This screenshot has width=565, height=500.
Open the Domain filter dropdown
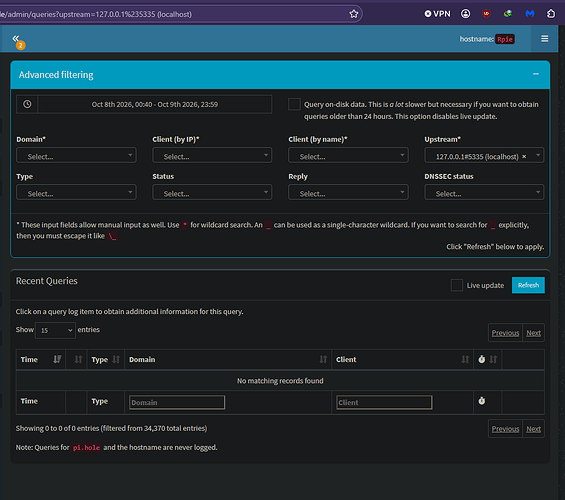tap(76, 155)
